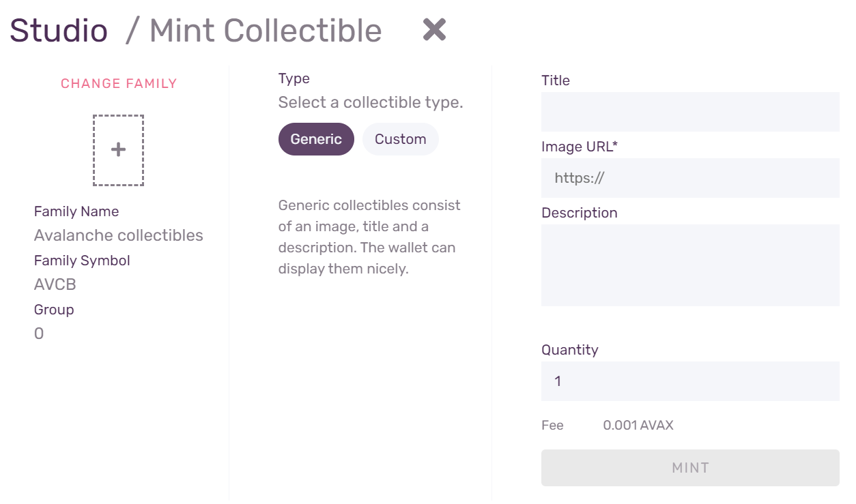Close the Mint Collectible view

[434, 30]
